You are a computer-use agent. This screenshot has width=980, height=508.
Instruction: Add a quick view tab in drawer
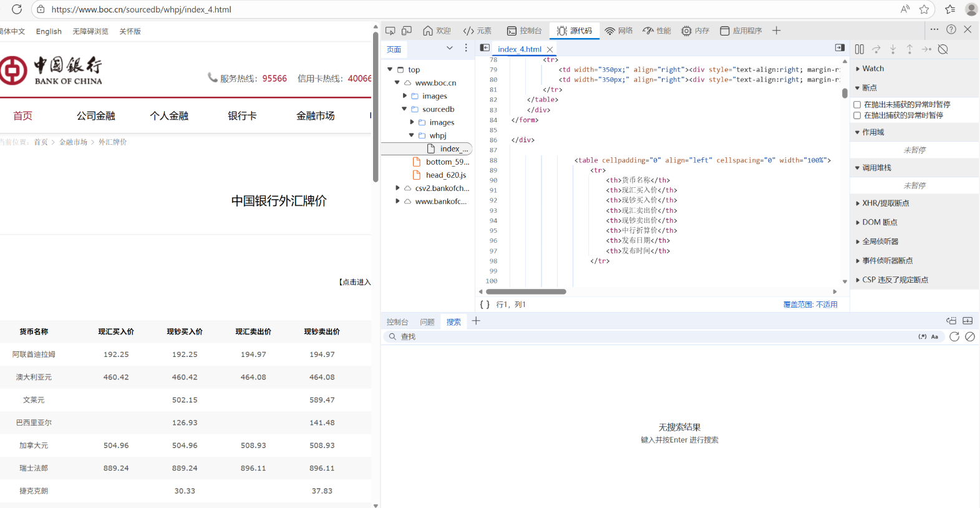(x=476, y=321)
